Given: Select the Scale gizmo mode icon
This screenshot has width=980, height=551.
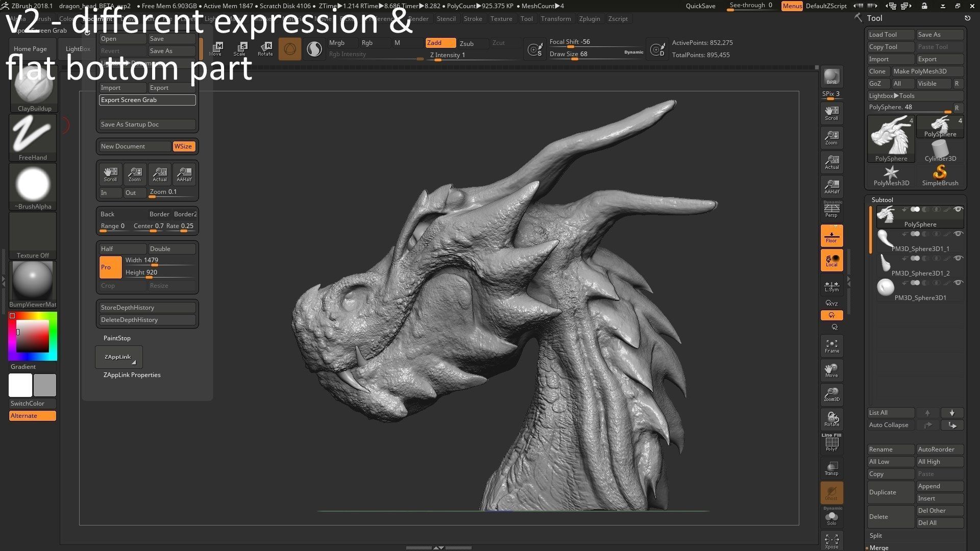Looking at the screenshot, I should (x=240, y=49).
